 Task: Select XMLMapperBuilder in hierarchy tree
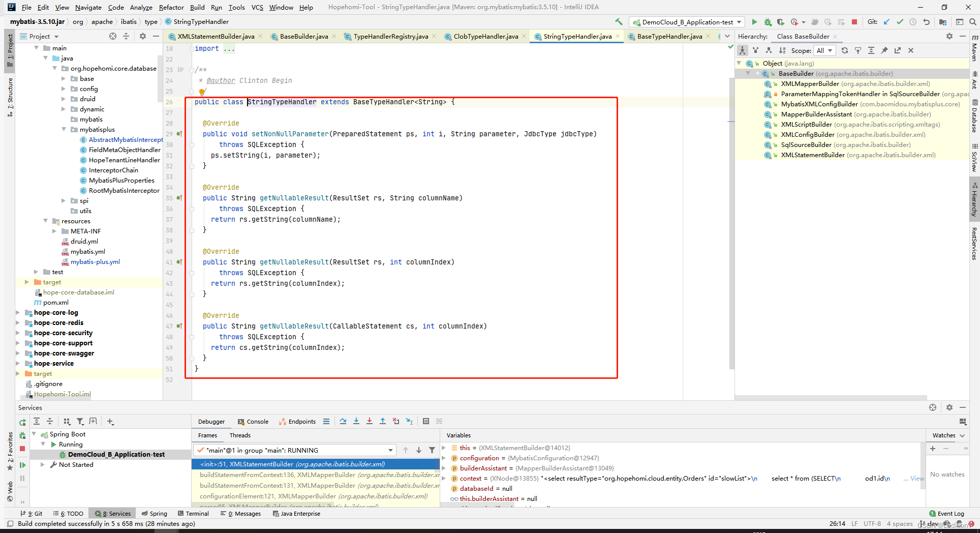[810, 84]
